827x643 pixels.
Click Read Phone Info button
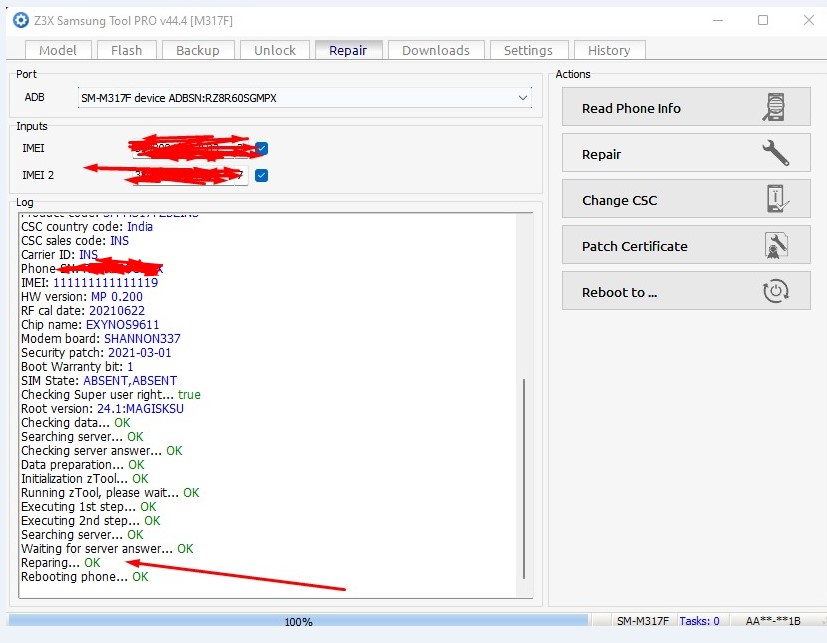pos(686,107)
